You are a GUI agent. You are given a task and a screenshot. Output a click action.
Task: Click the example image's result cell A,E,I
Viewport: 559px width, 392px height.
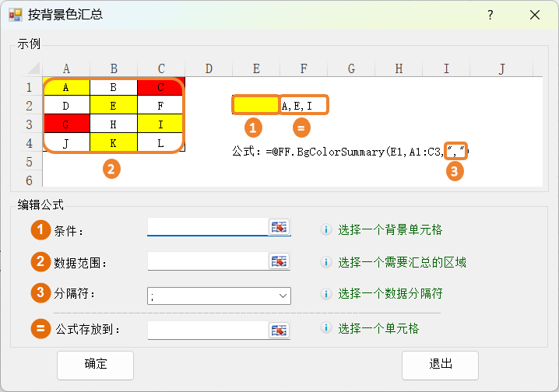304,105
